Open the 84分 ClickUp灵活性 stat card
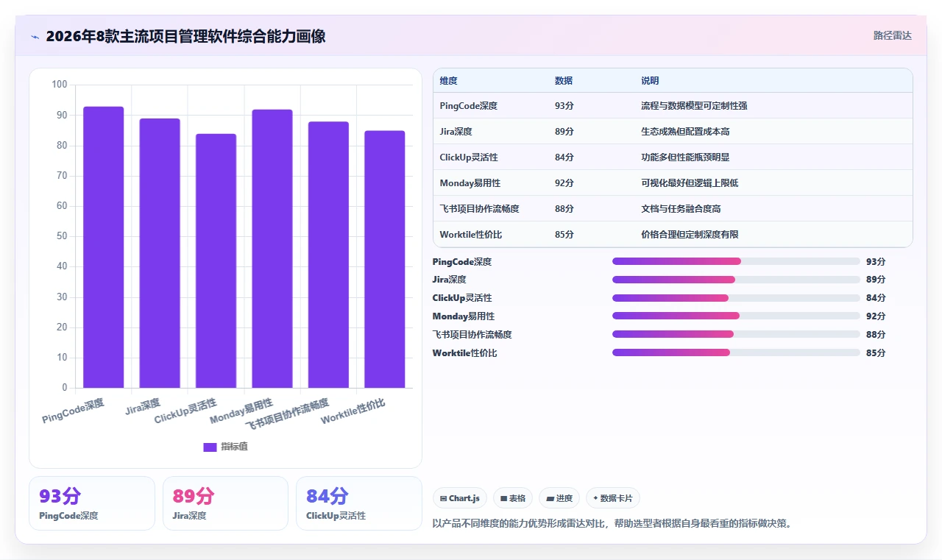The image size is (942, 560). 358,503
